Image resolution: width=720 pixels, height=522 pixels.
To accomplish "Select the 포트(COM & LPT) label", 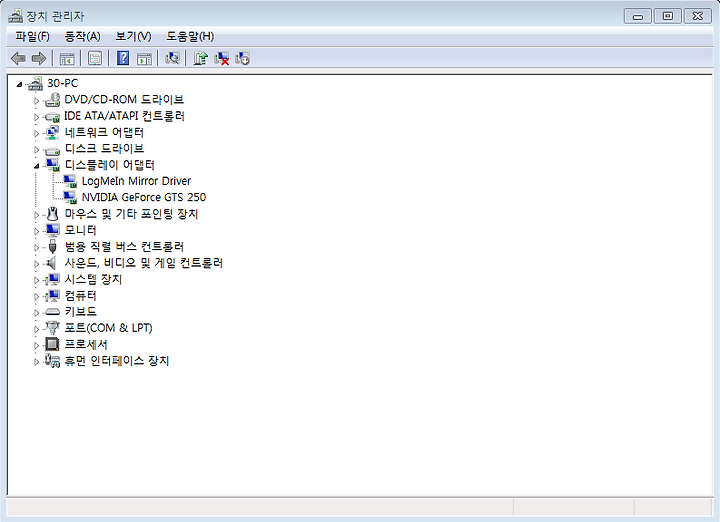I will point(108,328).
